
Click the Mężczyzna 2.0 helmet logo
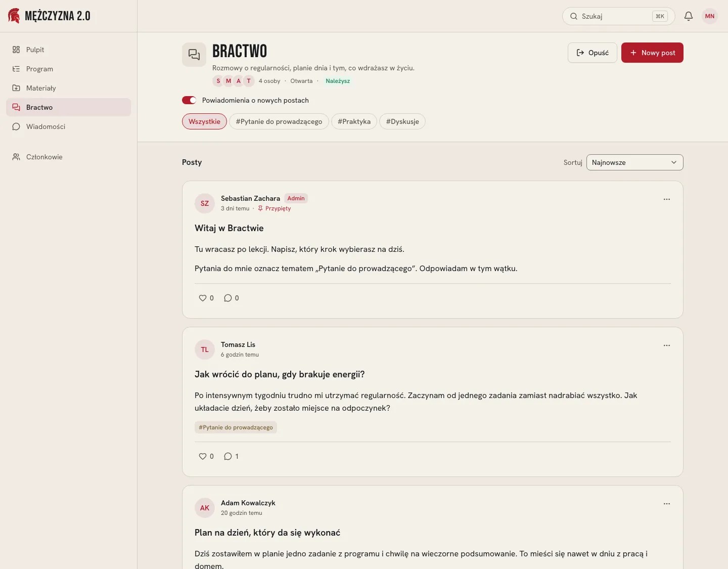click(14, 16)
